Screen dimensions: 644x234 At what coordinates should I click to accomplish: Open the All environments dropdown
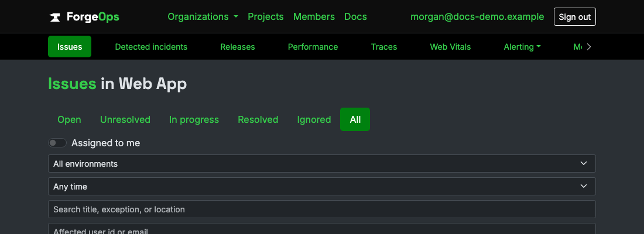(x=321, y=163)
